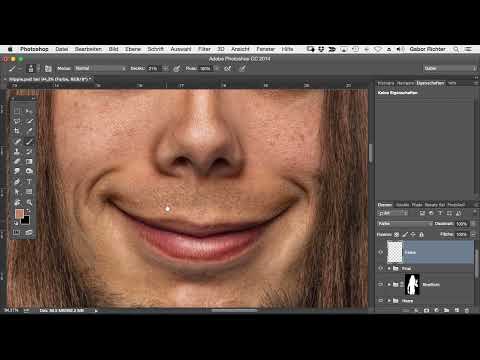Create a new layer icon

tap(457, 310)
